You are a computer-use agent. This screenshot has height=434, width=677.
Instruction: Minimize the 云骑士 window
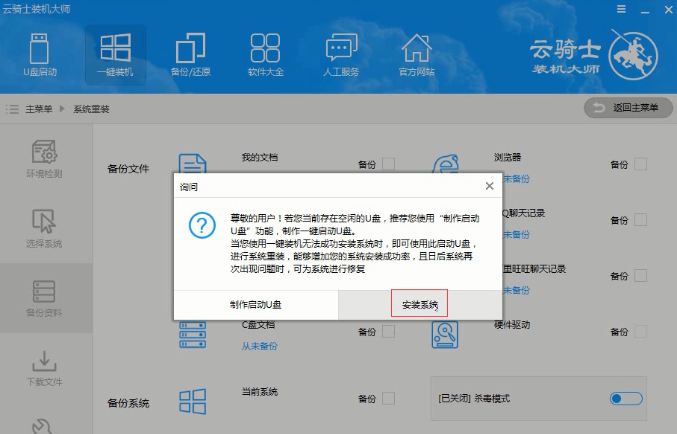645,10
